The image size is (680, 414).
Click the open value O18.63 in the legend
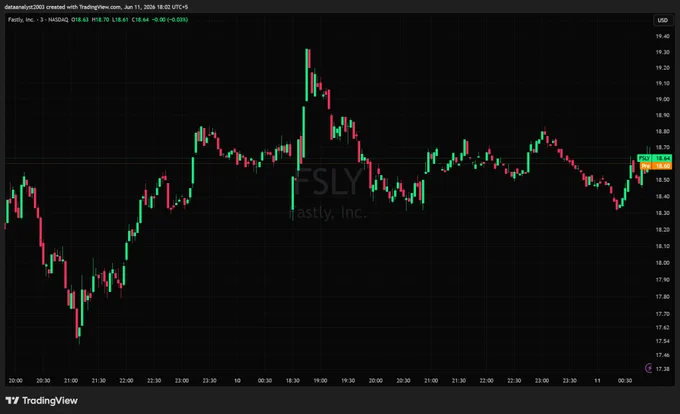point(80,20)
